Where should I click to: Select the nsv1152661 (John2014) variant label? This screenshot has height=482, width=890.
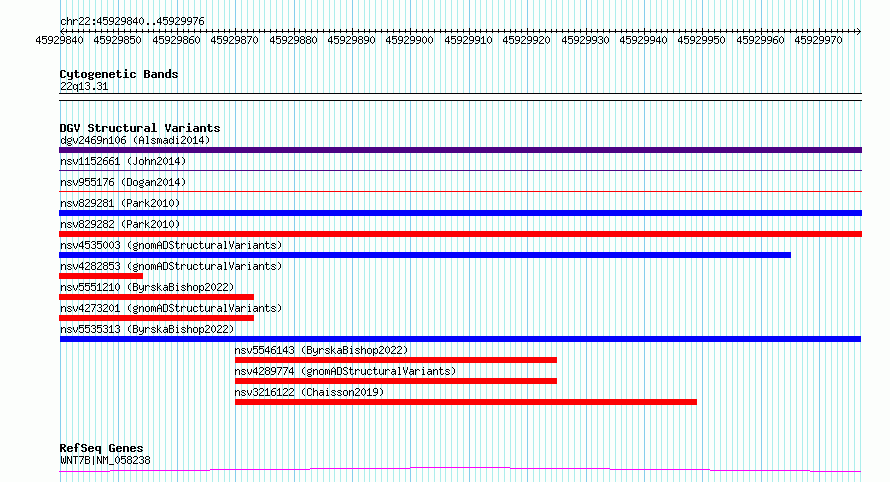click(123, 161)
